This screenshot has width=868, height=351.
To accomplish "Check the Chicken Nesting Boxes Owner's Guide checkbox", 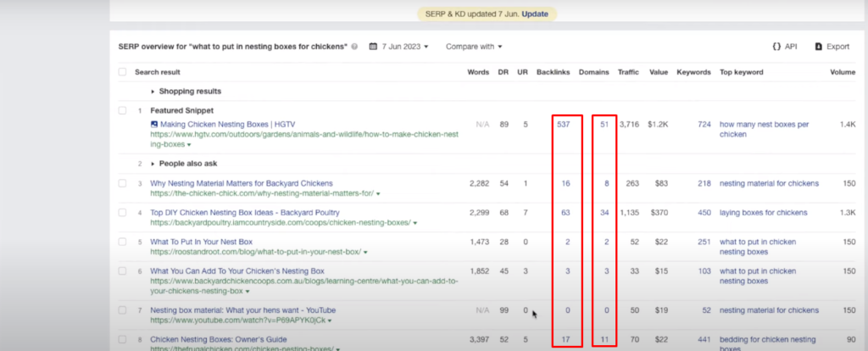I will [122, 339].
